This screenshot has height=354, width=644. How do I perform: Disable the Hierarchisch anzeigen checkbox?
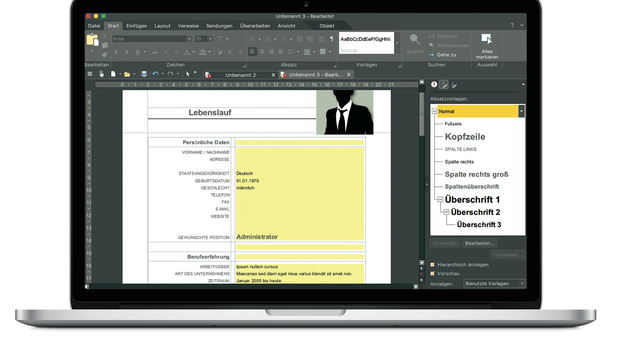tap(433, 265)
